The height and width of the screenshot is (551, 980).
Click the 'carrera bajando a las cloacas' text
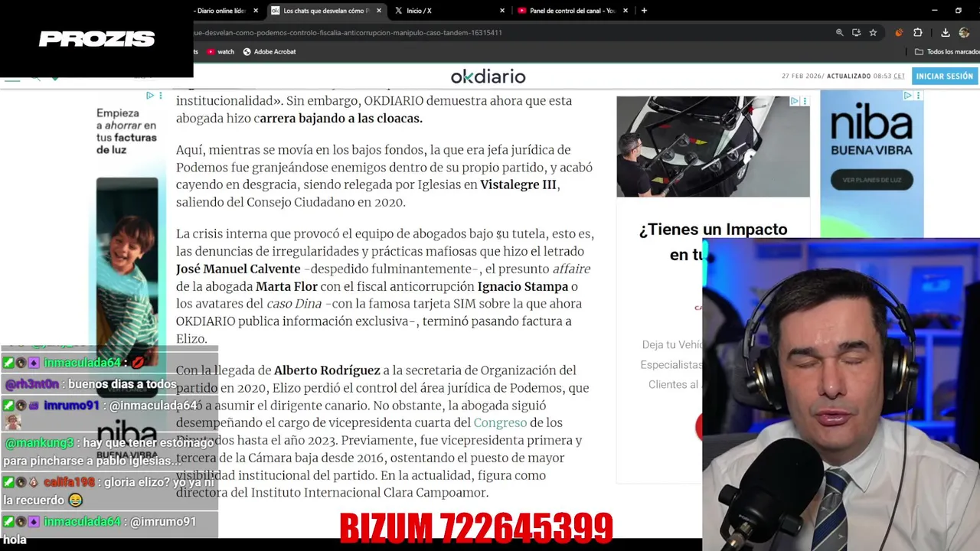(341, 118)
